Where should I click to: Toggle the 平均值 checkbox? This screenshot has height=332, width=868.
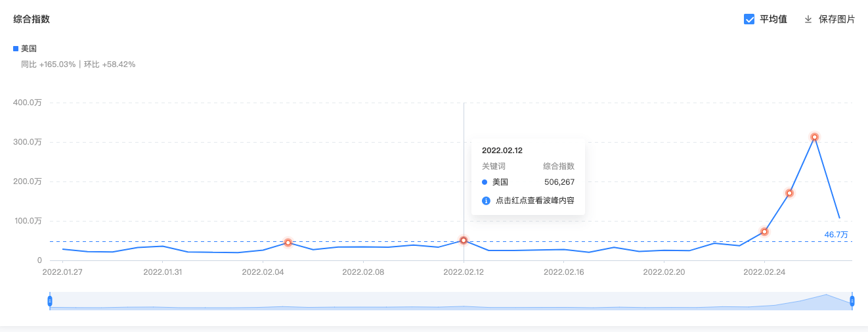tap(749, 19)
